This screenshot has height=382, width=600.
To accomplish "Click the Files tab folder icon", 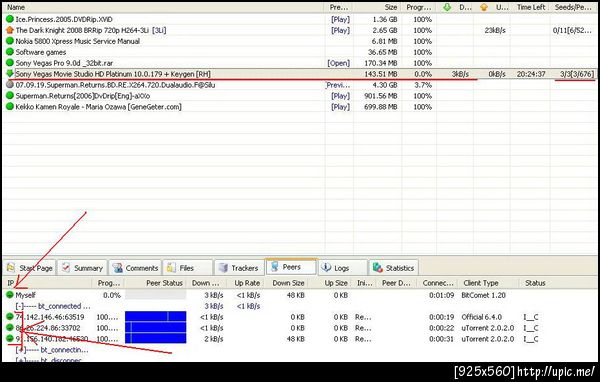I will (x=171, y=267).
